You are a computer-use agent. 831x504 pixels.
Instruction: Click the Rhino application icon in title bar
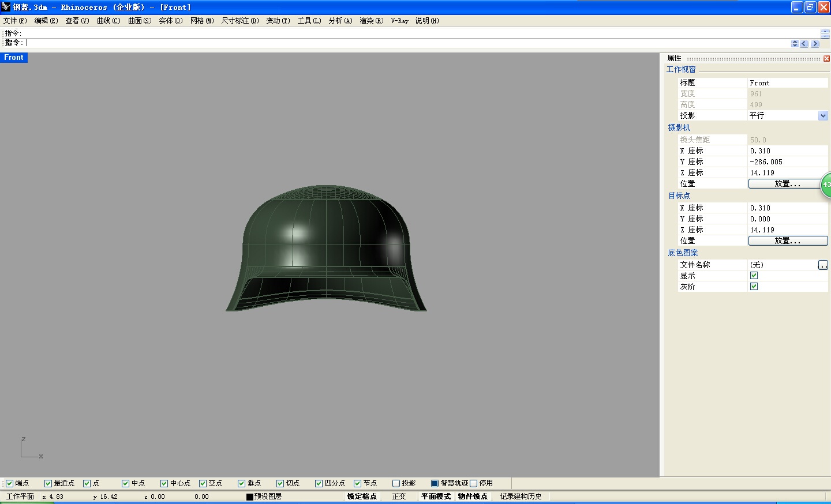click(6, 7)
